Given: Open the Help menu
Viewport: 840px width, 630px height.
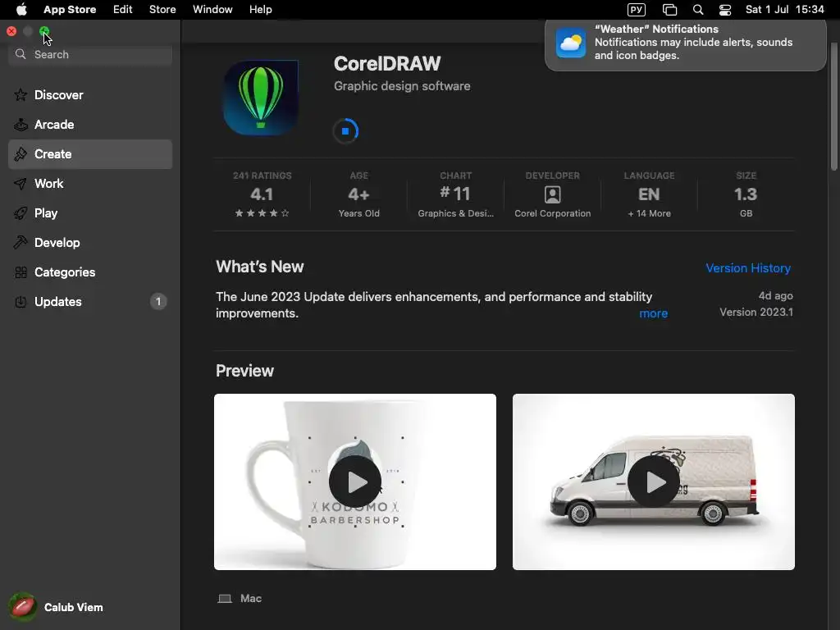Looking at the screenshot, I should (x=260, y=10).
